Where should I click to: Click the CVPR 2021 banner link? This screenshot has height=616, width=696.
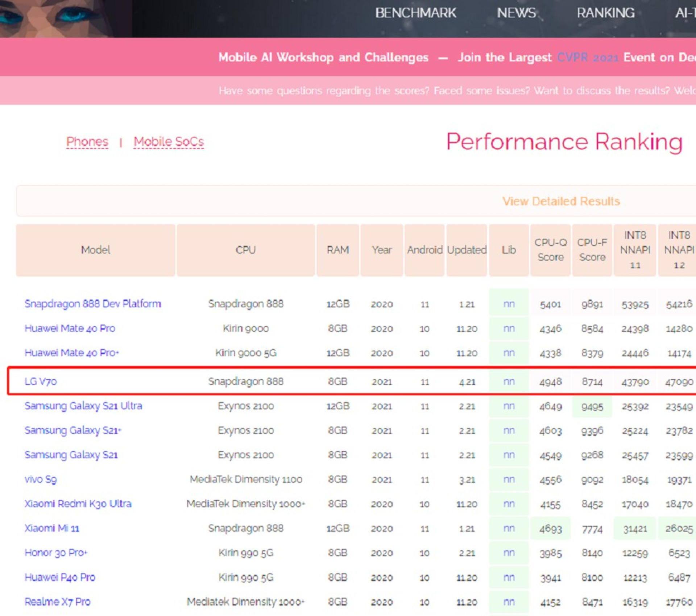(x=587, y=57)
